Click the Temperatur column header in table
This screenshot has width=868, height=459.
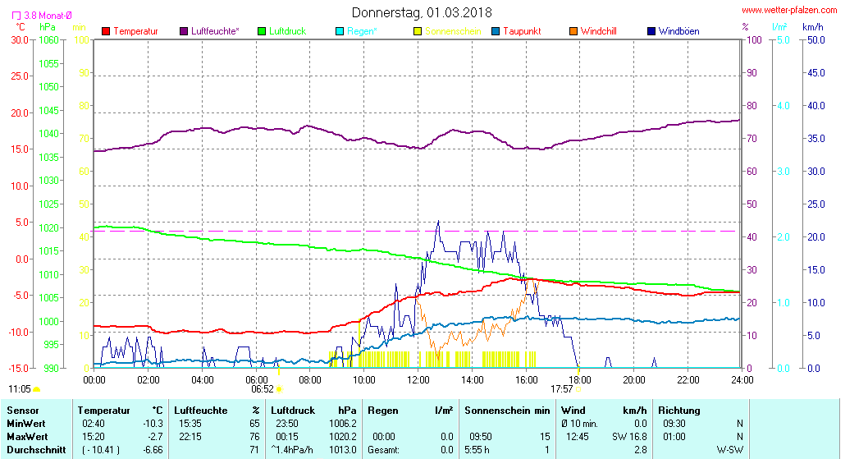(x=103, y=411)
